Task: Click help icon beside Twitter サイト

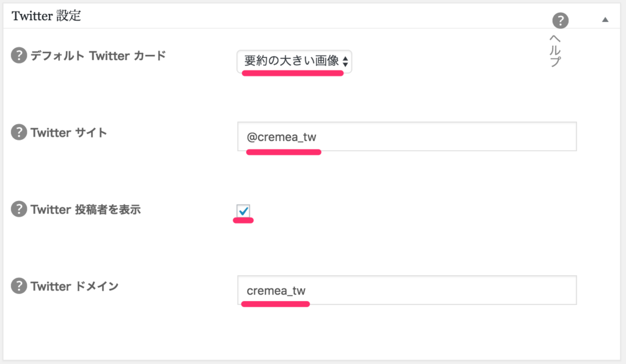Action: click(19, 132)
